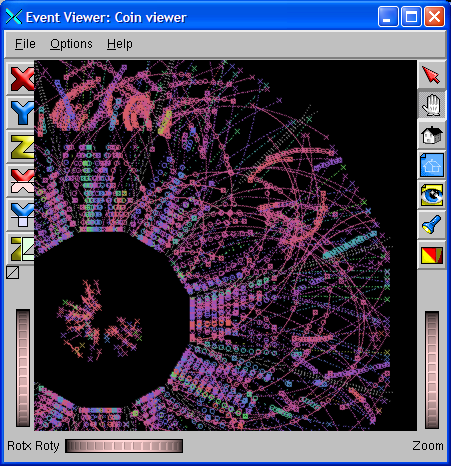Image resolution: width=451 pixels, height=466 pixels.
Task: Open the Options menu
Action: [x=71, y=44]
